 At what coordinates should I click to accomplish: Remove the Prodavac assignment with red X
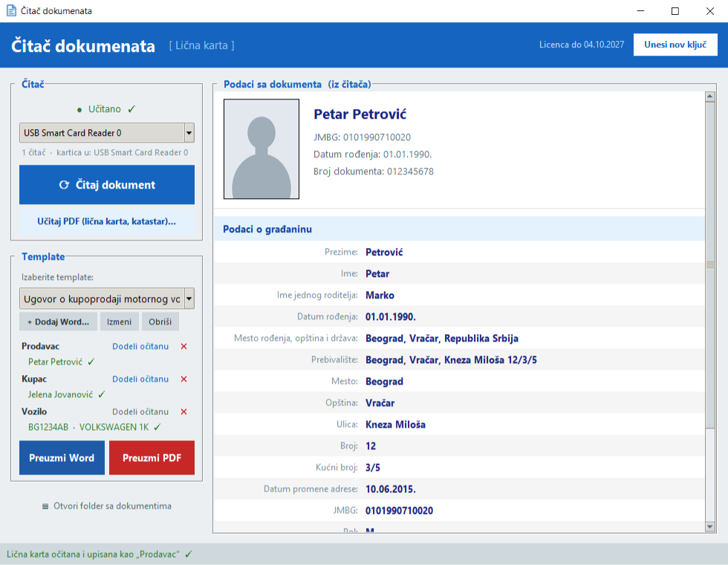184,347
